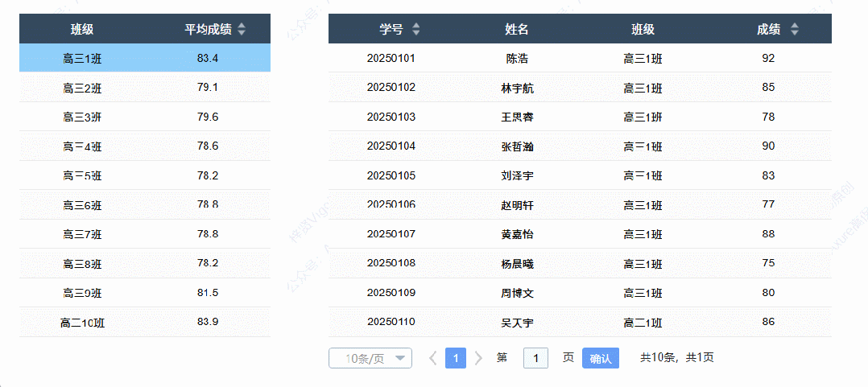
Task: Click score 92 for 陈浩
Action: tap(768, 58)
